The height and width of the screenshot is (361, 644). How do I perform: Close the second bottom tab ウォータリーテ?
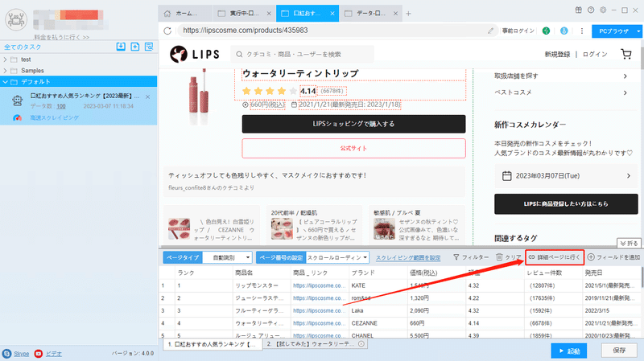[361, 344]
